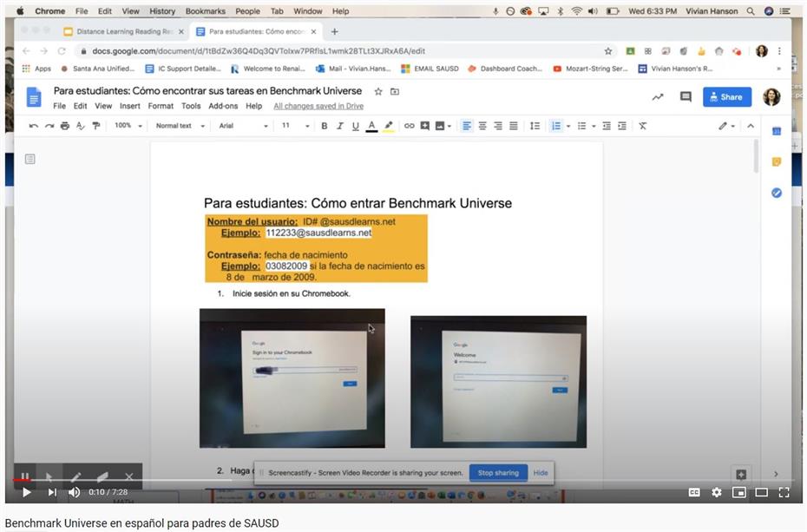Toggle italic formatting
This screenshot has height=532, width=807.
(x=339, y=126)
